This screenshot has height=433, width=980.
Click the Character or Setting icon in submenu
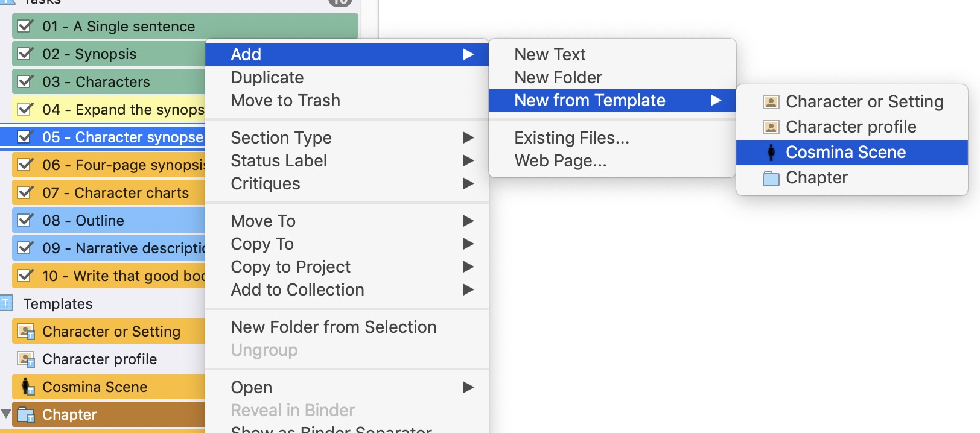coord(771,102)
